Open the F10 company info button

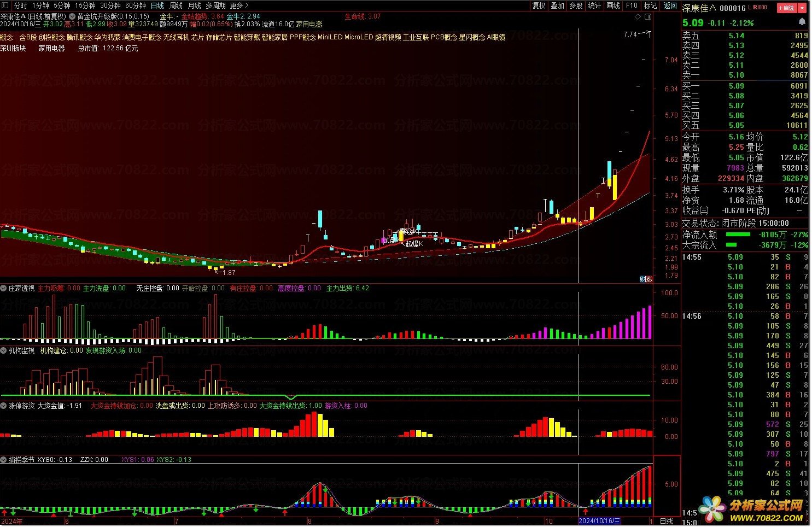pyautogui.click(x=632, y=5)
